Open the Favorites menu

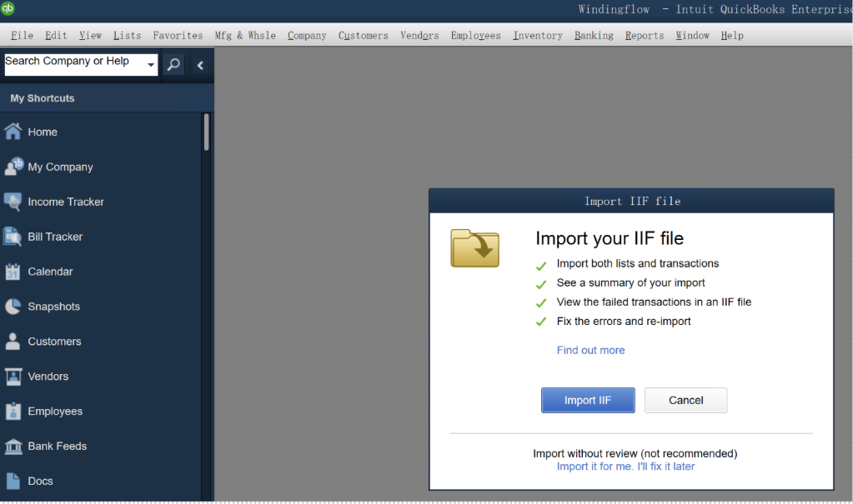pyautogui.click(x=178, y=35)
